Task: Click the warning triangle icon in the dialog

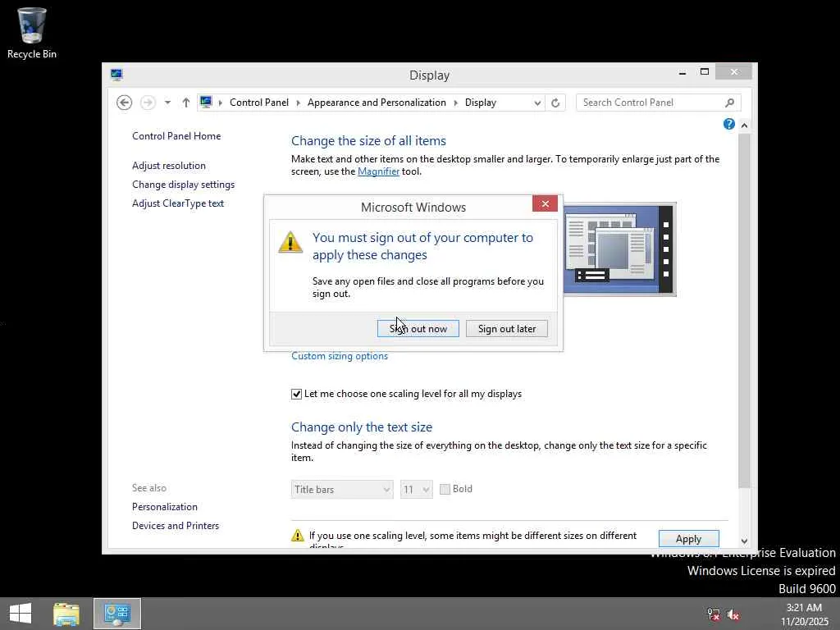Action: coord(290,242)
